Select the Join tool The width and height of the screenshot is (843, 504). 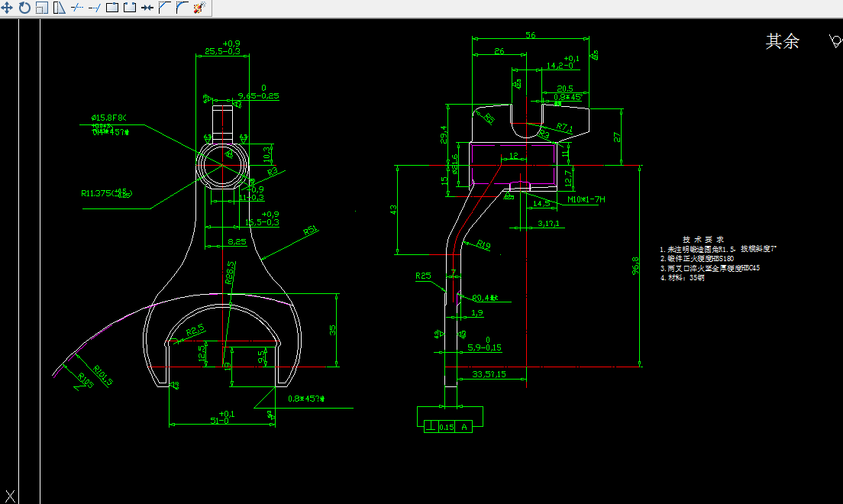[x=147, y=8]
